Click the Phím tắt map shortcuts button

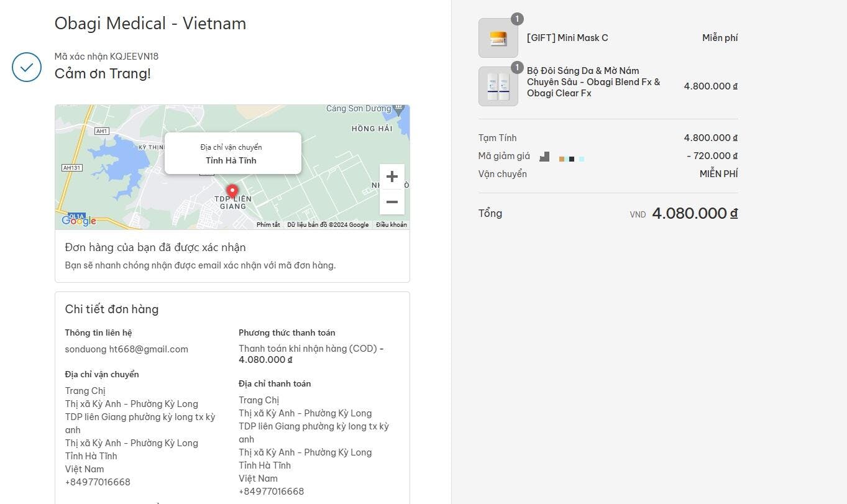pyautogui.click(x=268, y=225)
